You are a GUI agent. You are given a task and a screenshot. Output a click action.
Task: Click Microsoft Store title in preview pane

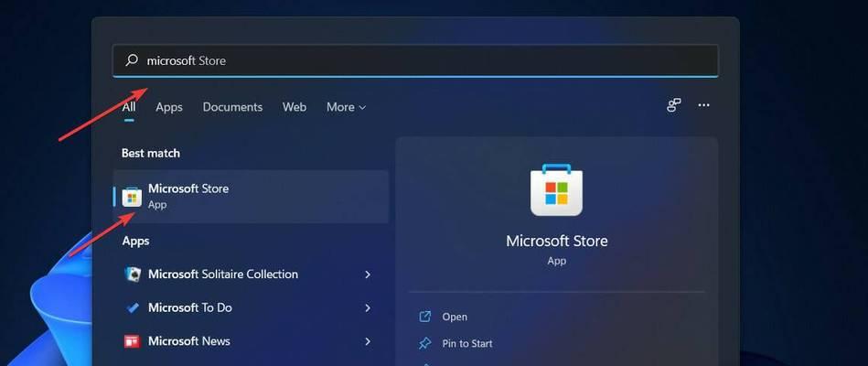556,241
